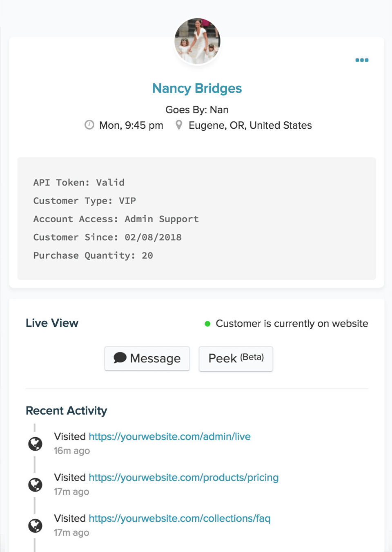The width and height of the screenshot is (392, 552).
Task: Click the Recent Activity heading
Action: (x=66, y=411)
